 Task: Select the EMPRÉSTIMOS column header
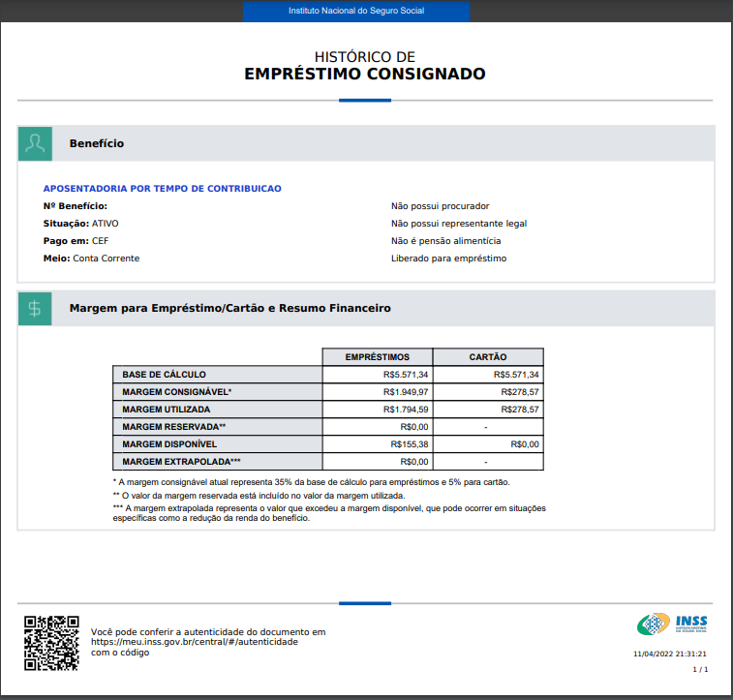[377, 357]
